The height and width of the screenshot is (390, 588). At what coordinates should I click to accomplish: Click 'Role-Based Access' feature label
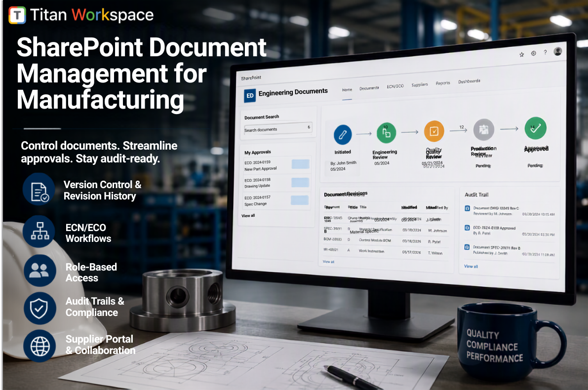[x=91, y=272]
